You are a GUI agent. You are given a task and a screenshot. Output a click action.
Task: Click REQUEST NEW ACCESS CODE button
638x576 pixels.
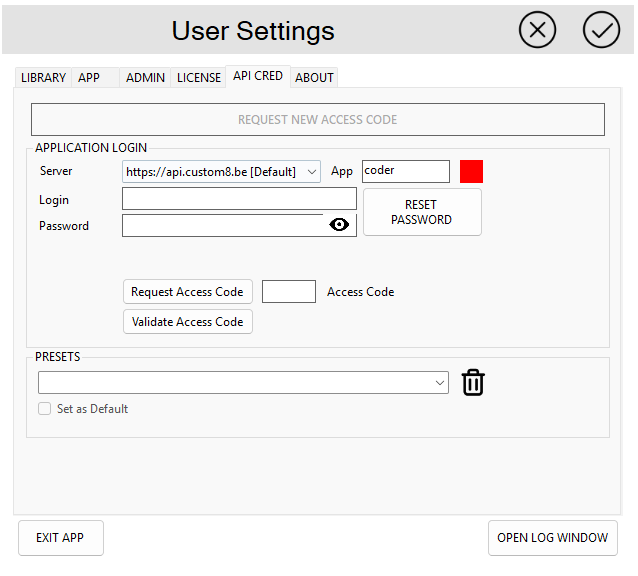(x=318, y=120)
